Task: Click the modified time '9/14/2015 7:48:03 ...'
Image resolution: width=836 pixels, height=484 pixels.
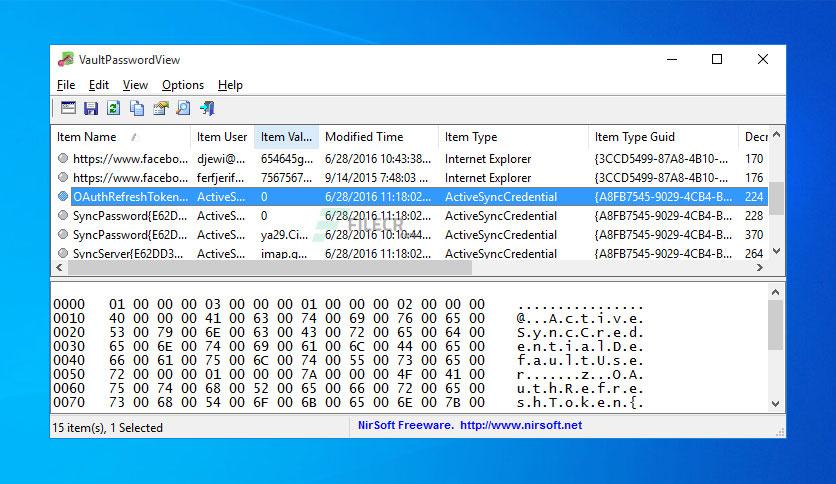Action: 376,178
